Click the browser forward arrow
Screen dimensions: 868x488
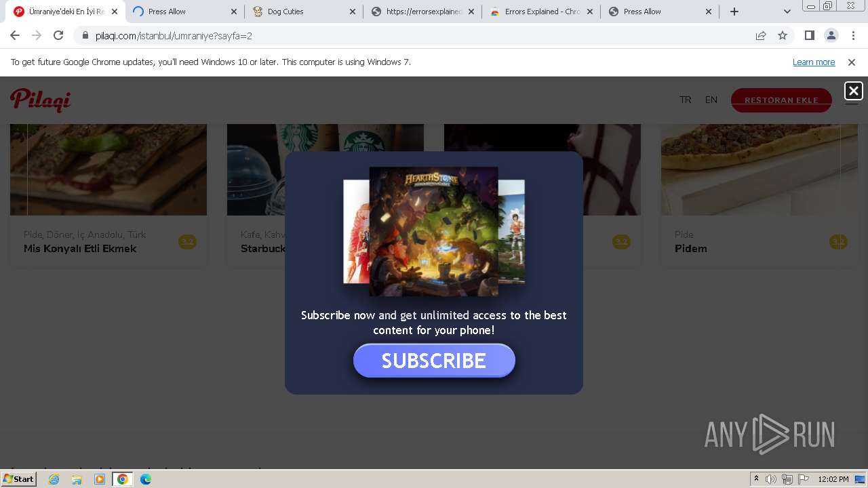click(37, 35)
